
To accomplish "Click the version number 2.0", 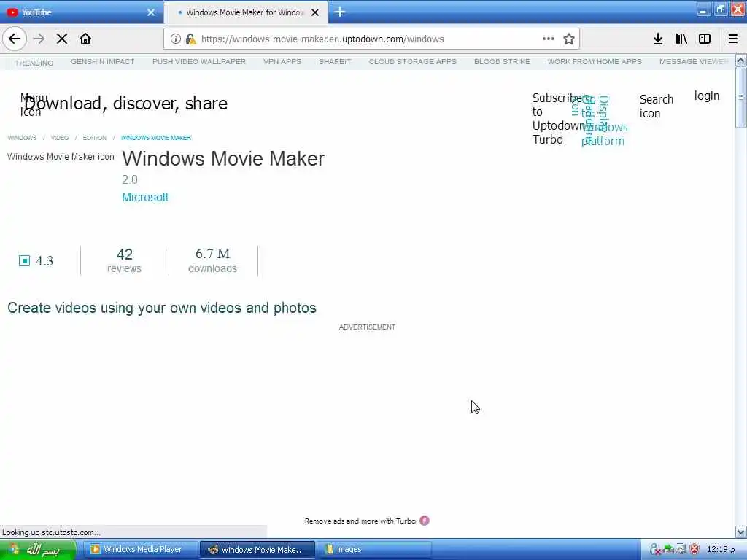I will [x=130, y=179].
